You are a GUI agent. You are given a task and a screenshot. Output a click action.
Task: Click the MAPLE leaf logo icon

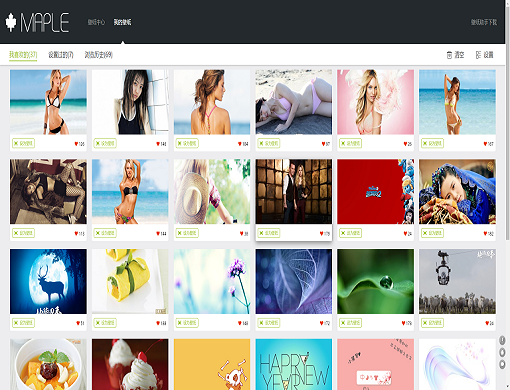(11, 22)
